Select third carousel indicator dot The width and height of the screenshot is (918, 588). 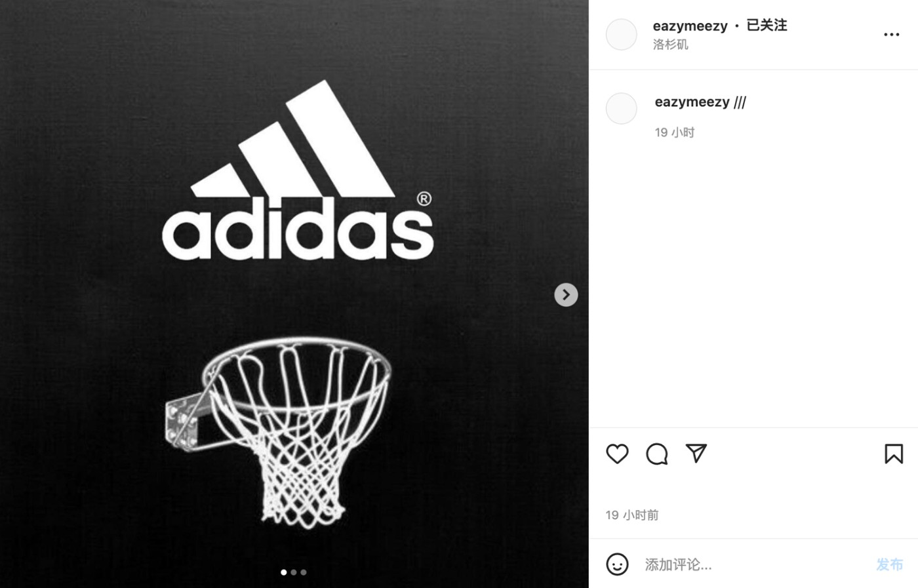click(303, 572)
